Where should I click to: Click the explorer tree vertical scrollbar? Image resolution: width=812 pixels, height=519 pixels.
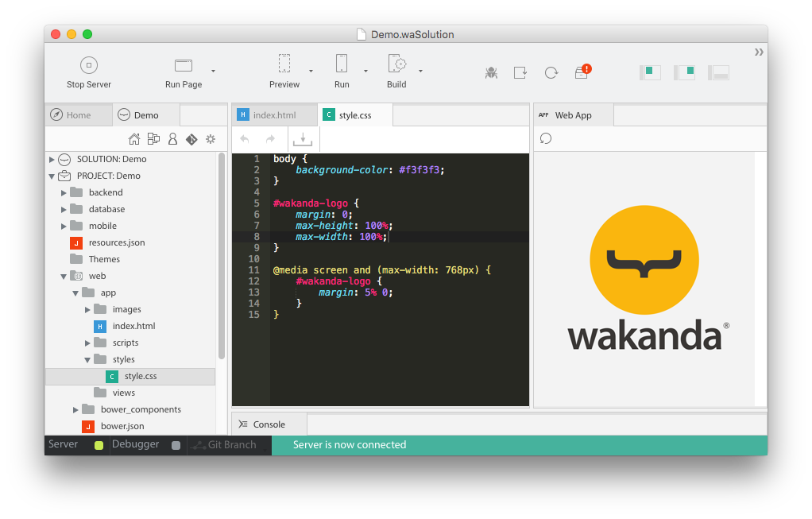point(222,257)
